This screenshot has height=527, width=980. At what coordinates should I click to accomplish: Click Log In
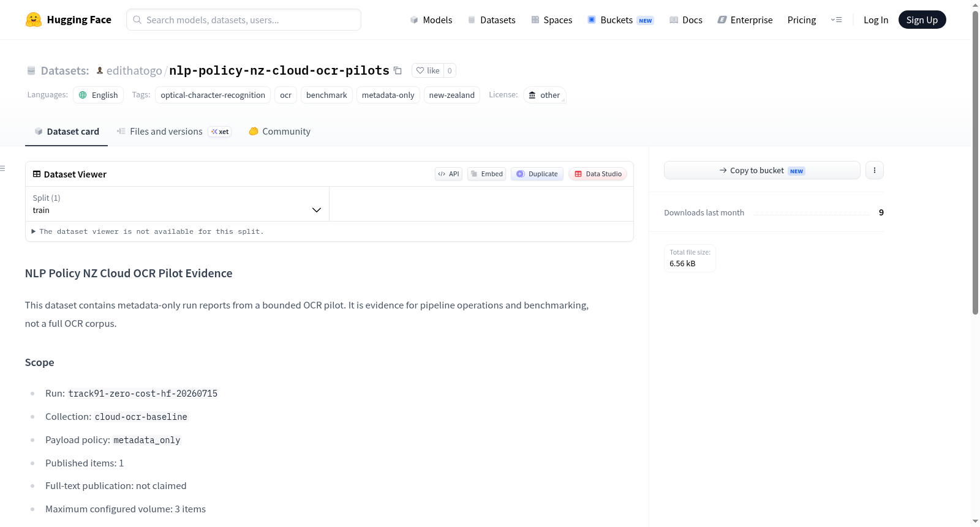coord(876,20)
